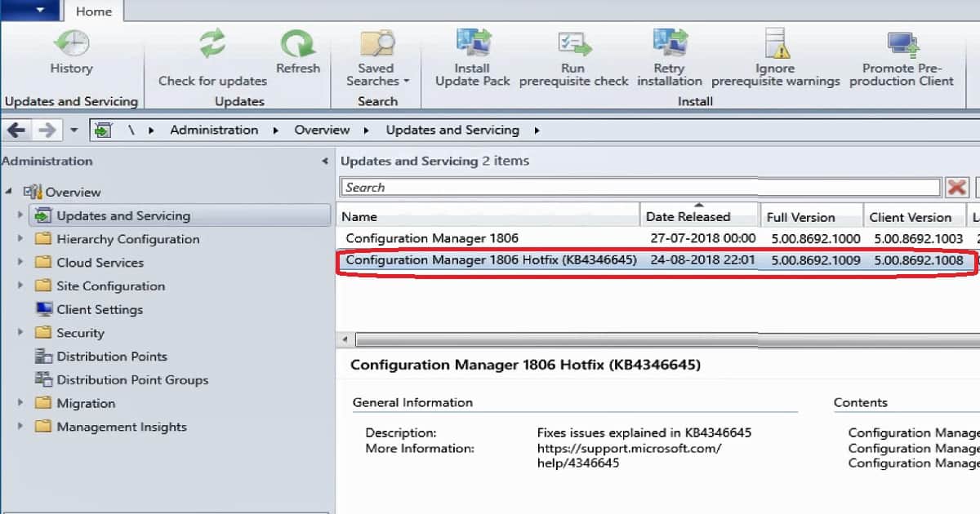Click the Migration folder icon
The height and width of the screenshot is (514, 980).
tap(43, 403)
